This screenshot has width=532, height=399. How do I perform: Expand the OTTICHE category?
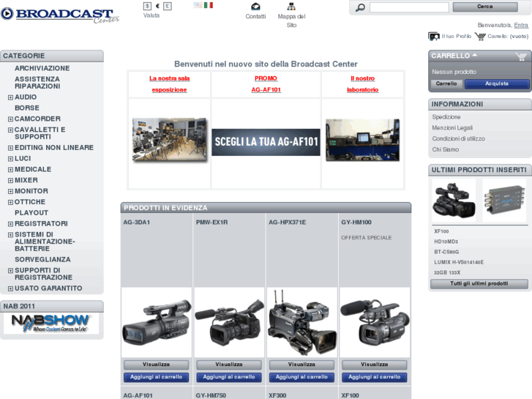pyautogui.click(x=10, y=202)
